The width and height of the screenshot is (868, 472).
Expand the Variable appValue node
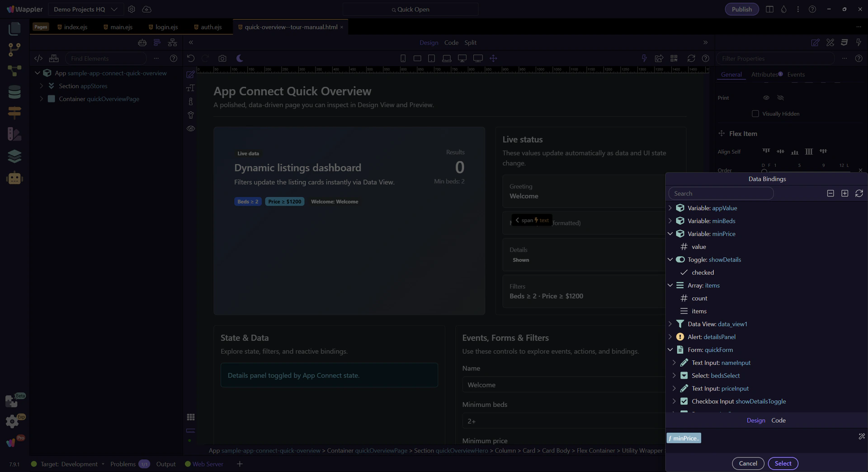coord(670,208)
